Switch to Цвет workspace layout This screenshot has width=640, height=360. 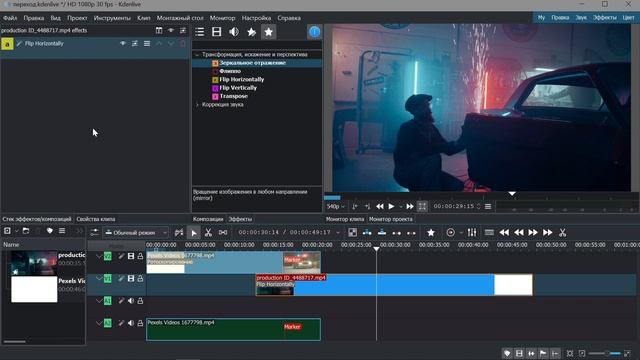pos(628,18)
